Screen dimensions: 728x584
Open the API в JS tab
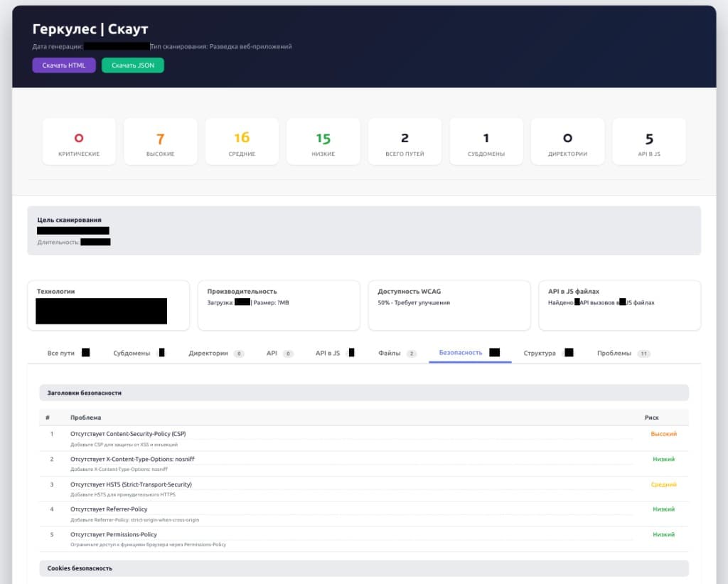click(335, 353)
